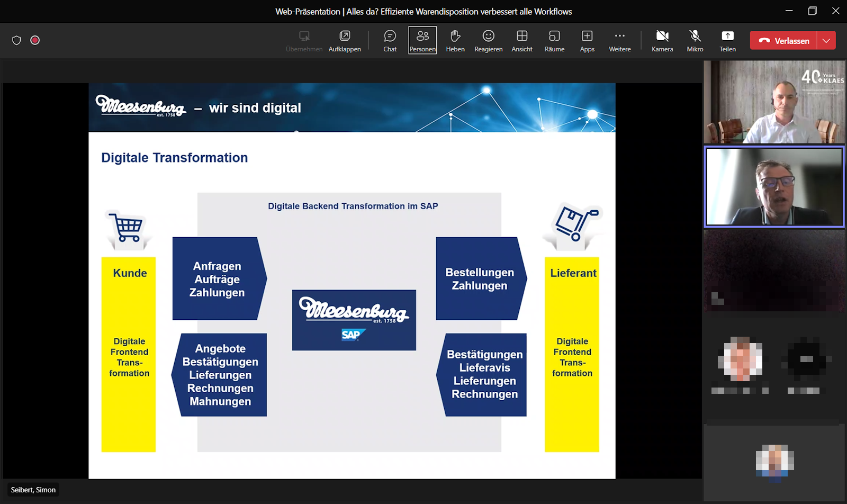
Task: Click the Seibert, Simon name label
Action: (x=33, y=490)
